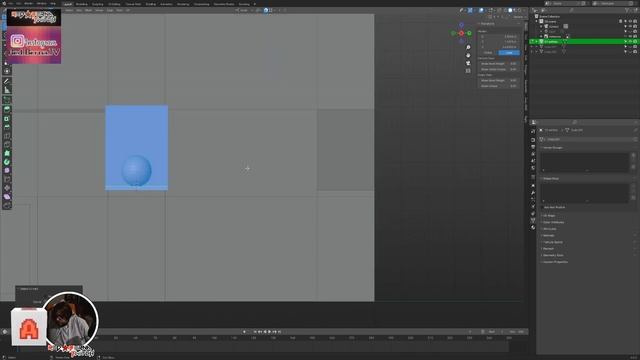This screenshot has width=640, height=360.
Task: Open the World properties tab
Action: point(533,168)
